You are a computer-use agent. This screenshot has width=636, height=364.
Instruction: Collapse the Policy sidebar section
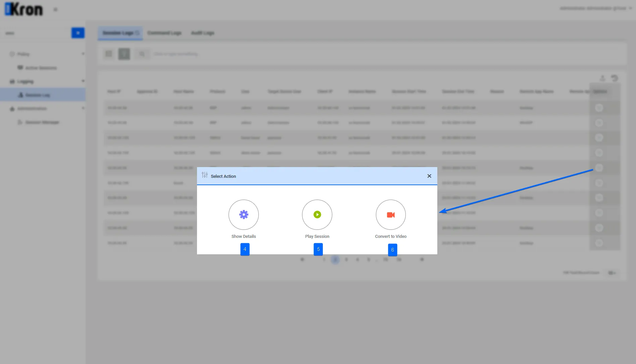click(x=43, y=54)
